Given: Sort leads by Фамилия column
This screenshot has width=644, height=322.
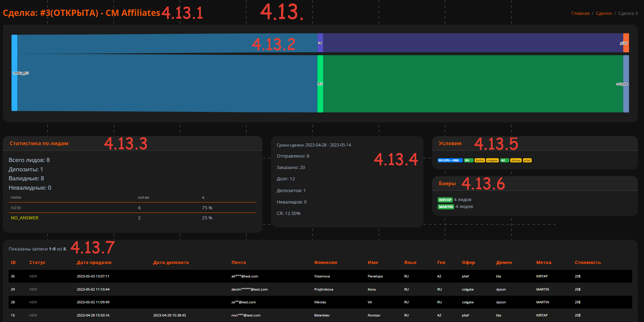Looking at the screenshot, I should tap(326, 263).
